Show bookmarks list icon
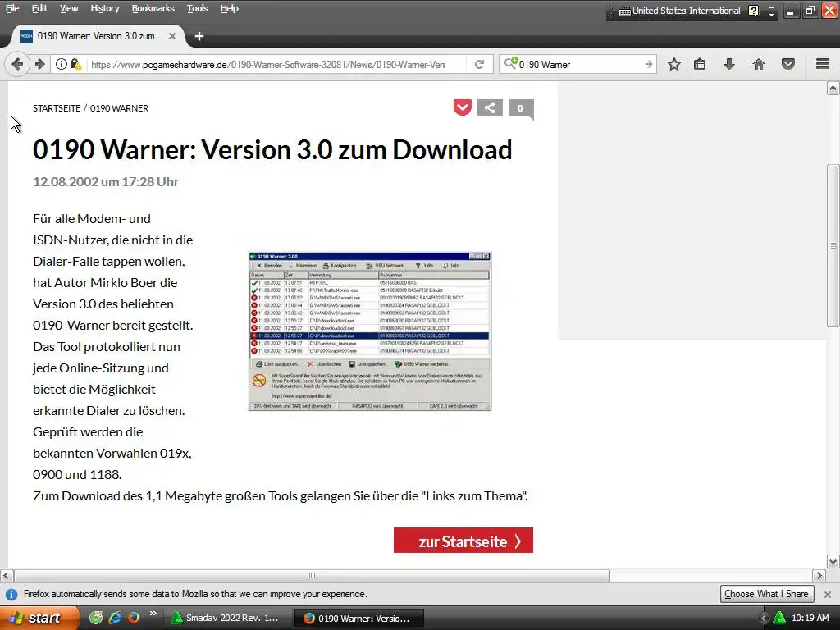Image resolution: width=840 pixels, height=630 pixels. (x=700, y=64)
